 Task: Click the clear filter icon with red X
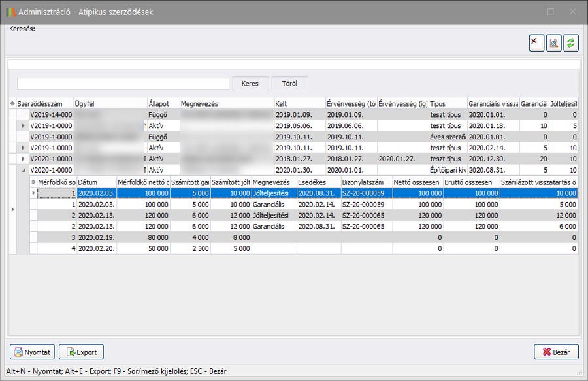pos(536,43)
